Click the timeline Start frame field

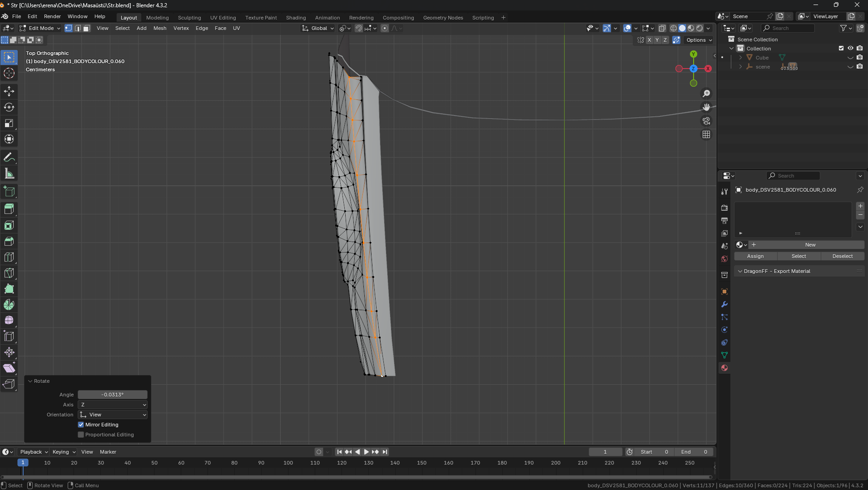[654, 452]
